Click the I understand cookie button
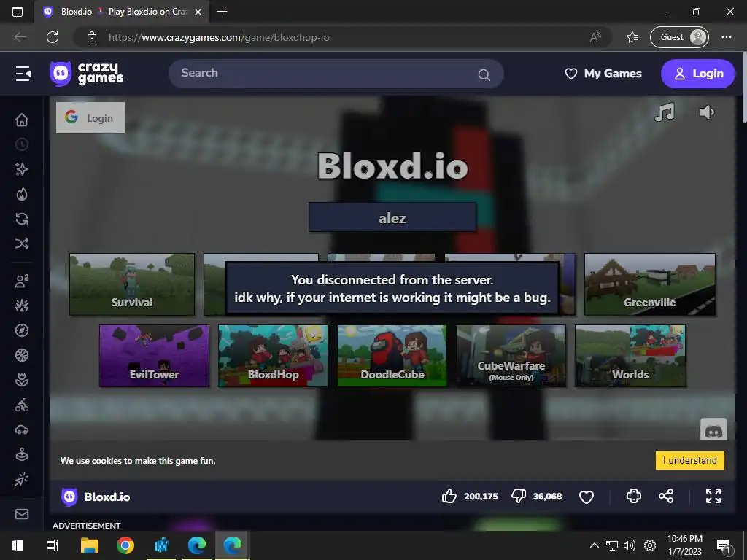747x560 pixels. (690, 461)
